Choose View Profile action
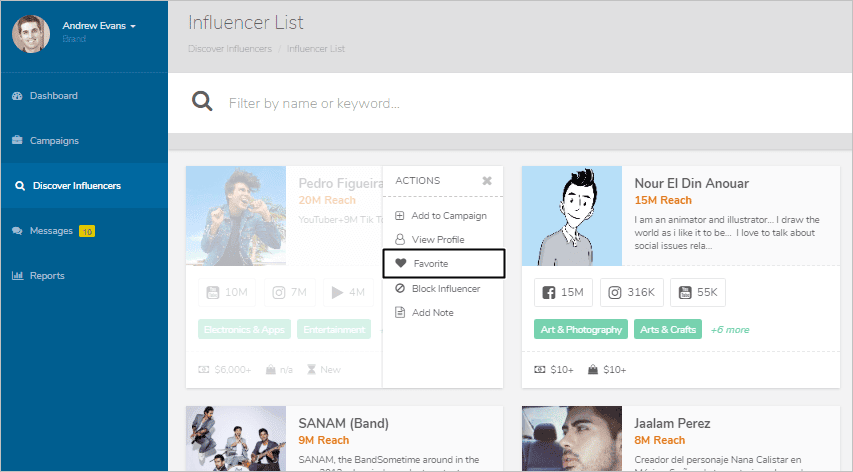 438,239
